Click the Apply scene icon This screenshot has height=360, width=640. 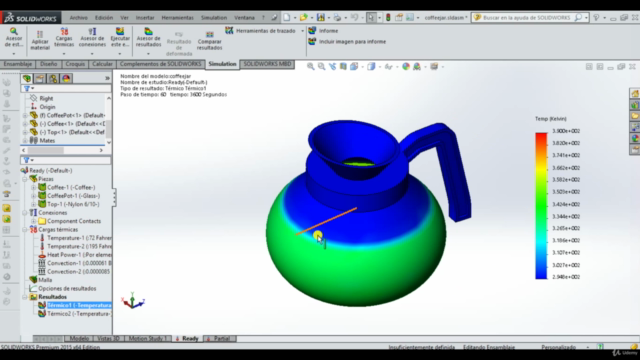point(417,67)
